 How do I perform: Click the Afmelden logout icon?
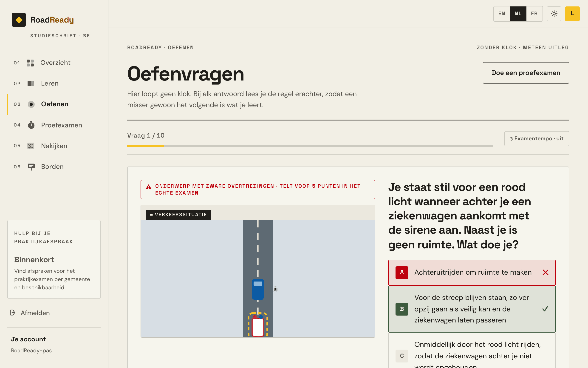13,313
